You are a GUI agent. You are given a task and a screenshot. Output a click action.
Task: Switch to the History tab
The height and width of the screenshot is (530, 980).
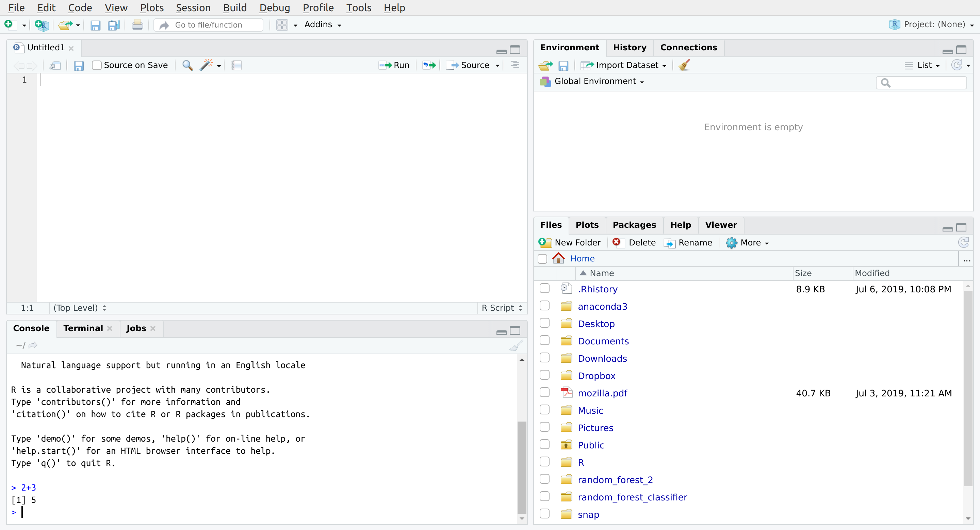click(630, 48)
